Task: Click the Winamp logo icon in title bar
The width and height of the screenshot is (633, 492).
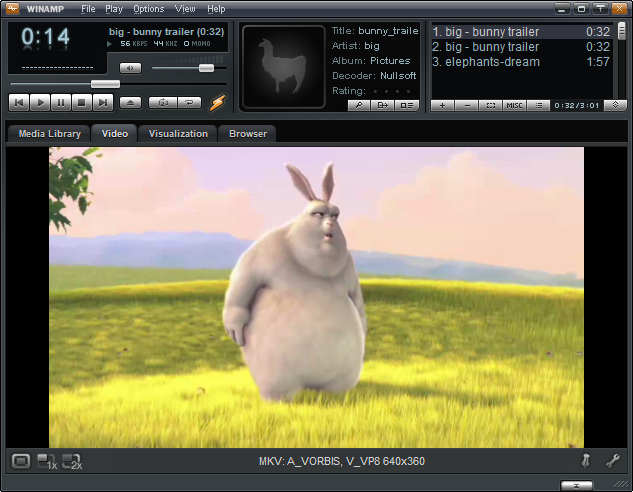Action: (x=13, y=8)
